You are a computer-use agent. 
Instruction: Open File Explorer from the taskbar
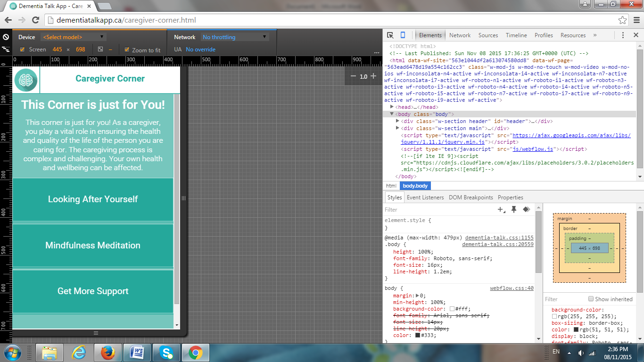pyautogui.click(x=50, y=353)
